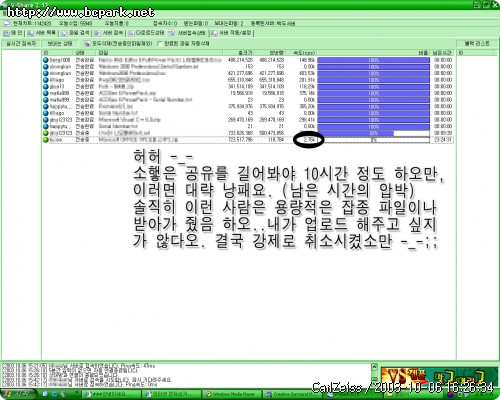
Task: Select the speed value 291.91k
Action: pyautogui.click(x=307, y=80)
